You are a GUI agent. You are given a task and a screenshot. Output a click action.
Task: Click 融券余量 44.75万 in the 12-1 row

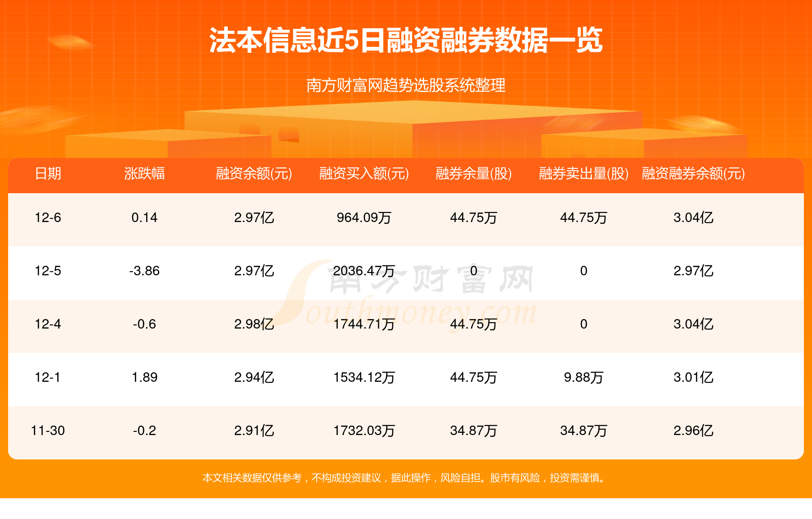[474, 377]
